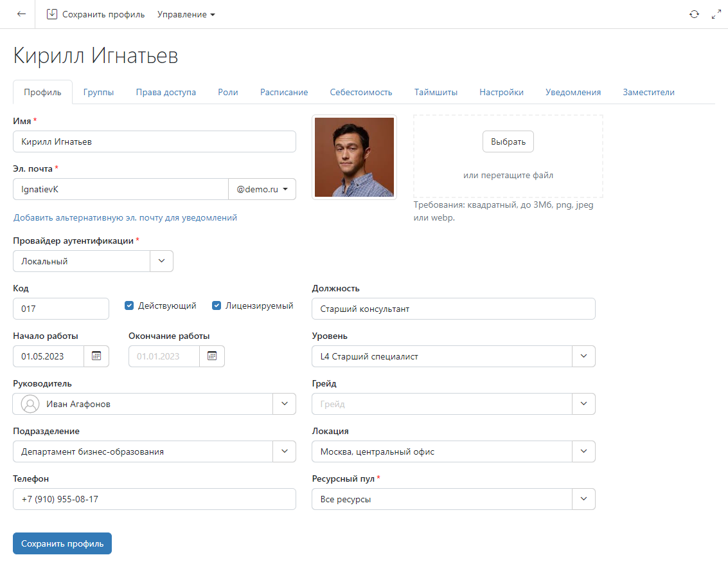This screenshot has height=564, width=728.
Task: Toggle the Действующий checkbox
Action: [x=129, y=305]
